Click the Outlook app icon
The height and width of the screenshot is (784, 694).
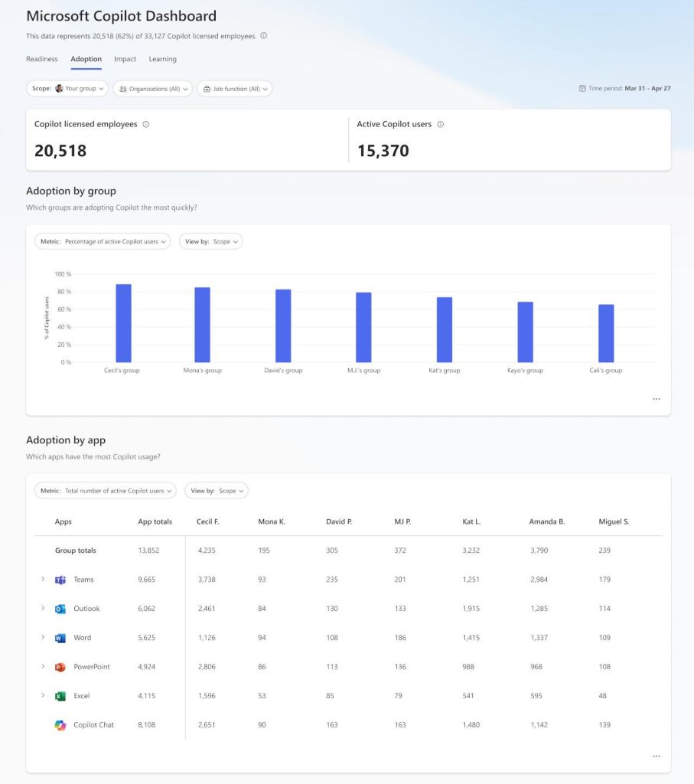coord(60,609)
